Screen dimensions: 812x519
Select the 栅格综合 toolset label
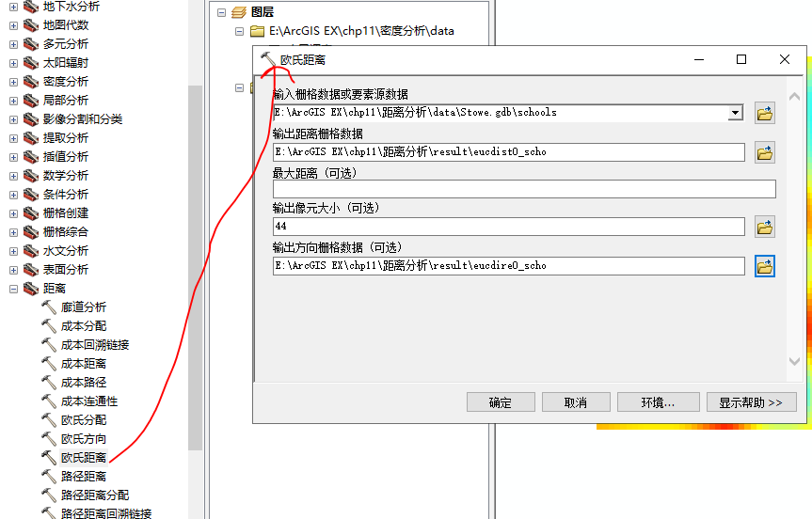click(x=66, y=232)
